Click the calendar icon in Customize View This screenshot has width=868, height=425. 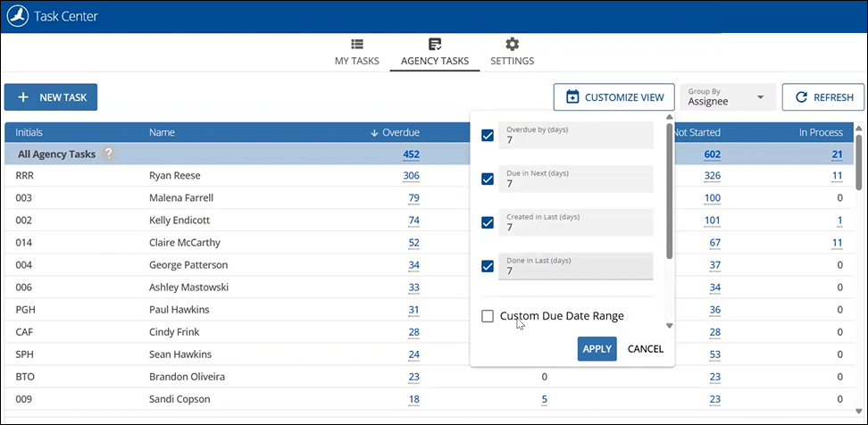click(572, 97)
